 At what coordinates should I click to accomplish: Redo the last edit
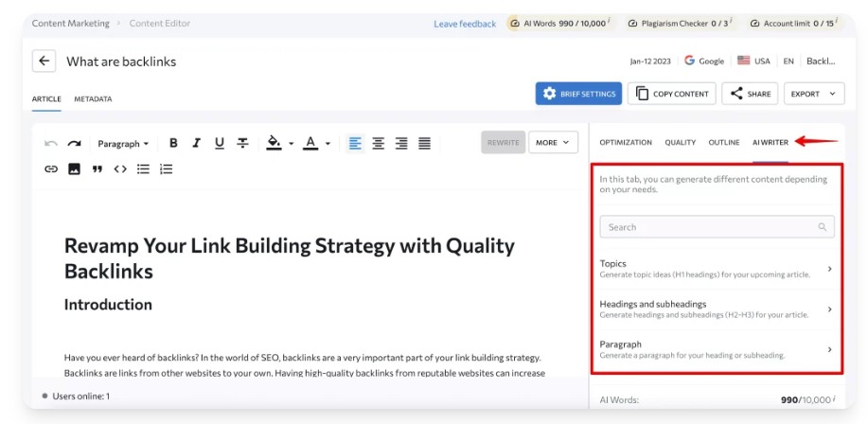click(74, 143)
